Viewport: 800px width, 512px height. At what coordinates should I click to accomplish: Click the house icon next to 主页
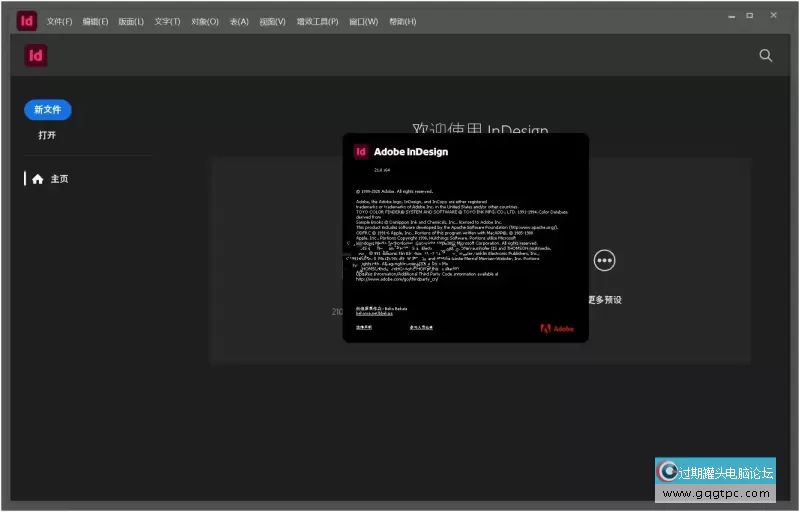38,179
